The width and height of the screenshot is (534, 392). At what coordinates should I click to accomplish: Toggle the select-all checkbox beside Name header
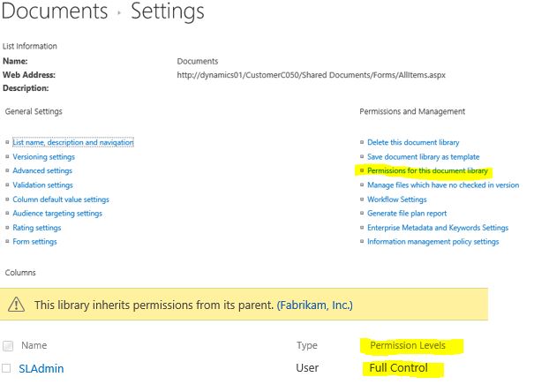[x=8, y=346]
